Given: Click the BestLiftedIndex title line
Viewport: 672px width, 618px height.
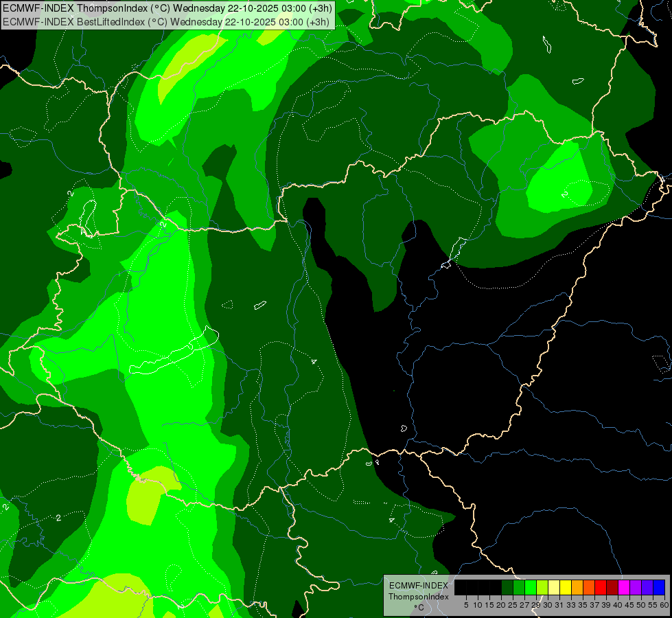Looking at the screenshot, I should (x=166, y=22).
